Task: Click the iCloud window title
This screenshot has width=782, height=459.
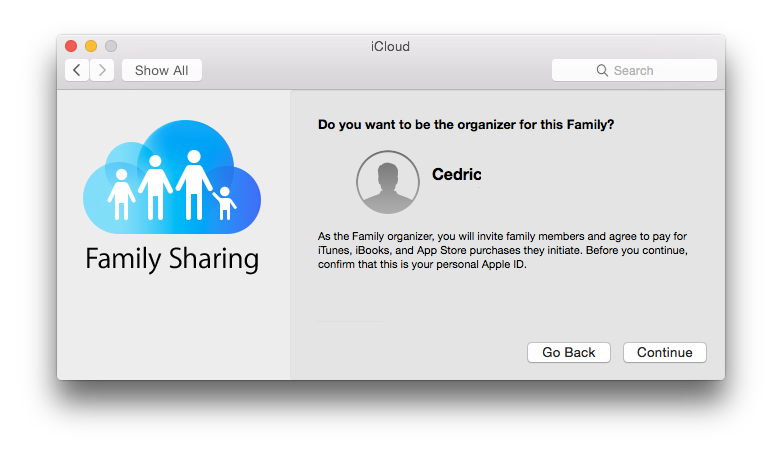Action: (390, 46)
